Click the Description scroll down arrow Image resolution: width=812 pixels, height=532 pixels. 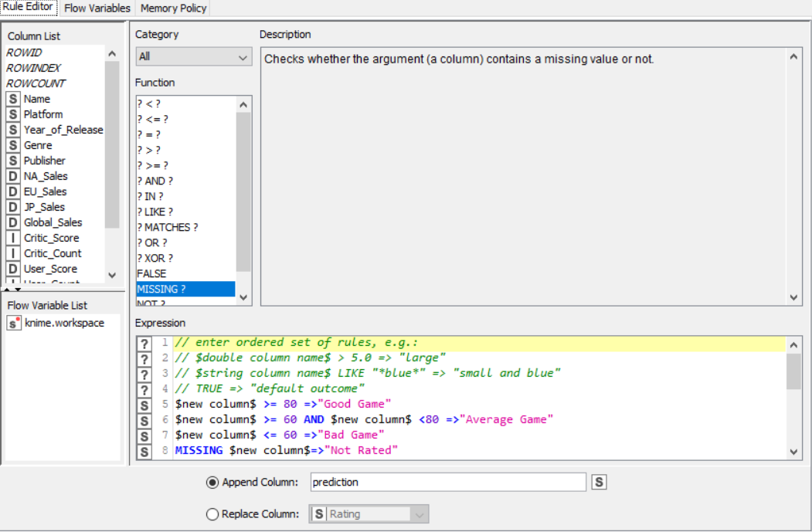(x=793, y=297)
